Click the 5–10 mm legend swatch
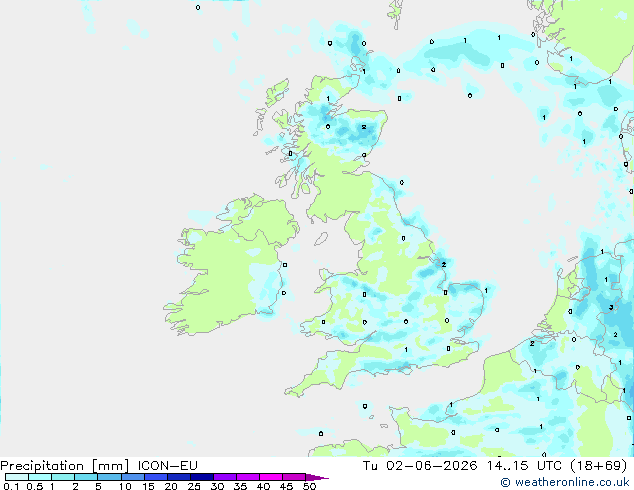Viewport: 634px width, 490px height. [x=109, y=477]
